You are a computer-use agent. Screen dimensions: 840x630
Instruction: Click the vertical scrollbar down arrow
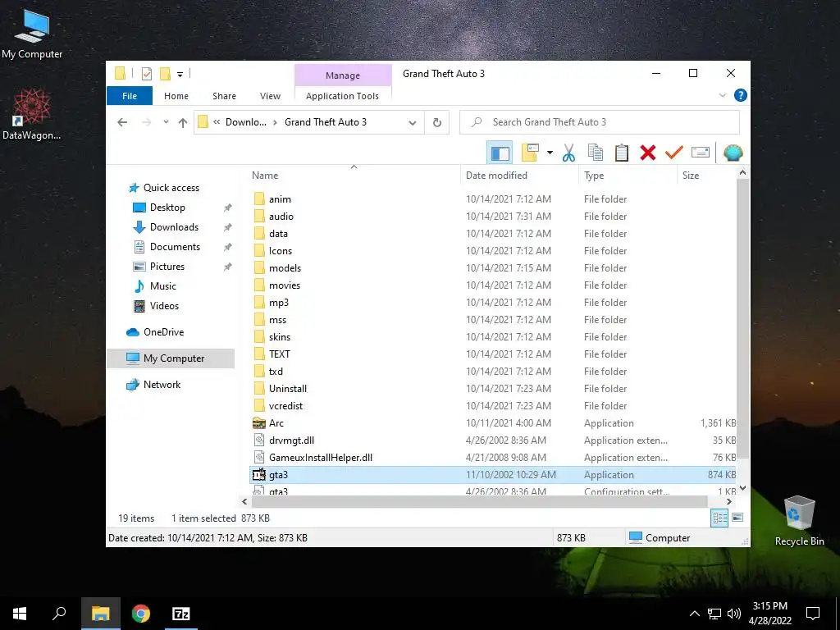click(742, 487)
